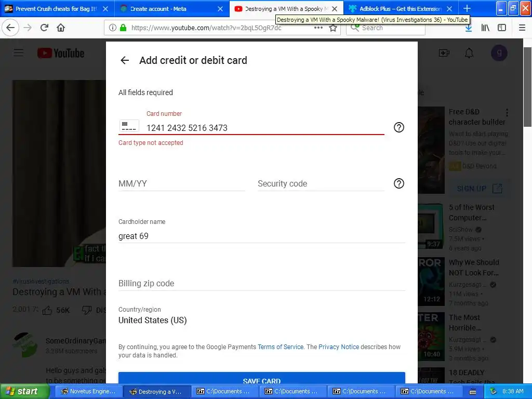
Task: Close the Destroying a VM tab
Action: [x=335, y=9]
